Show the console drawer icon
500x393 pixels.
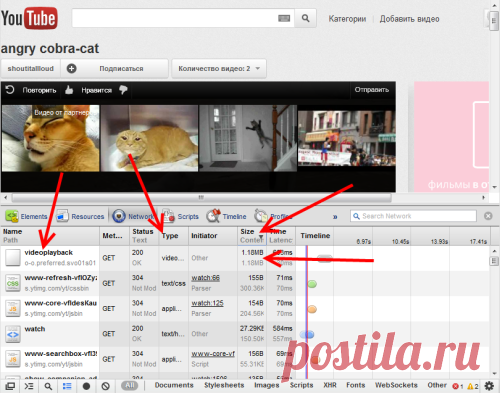pyautogui.click(x=29, y=386)
